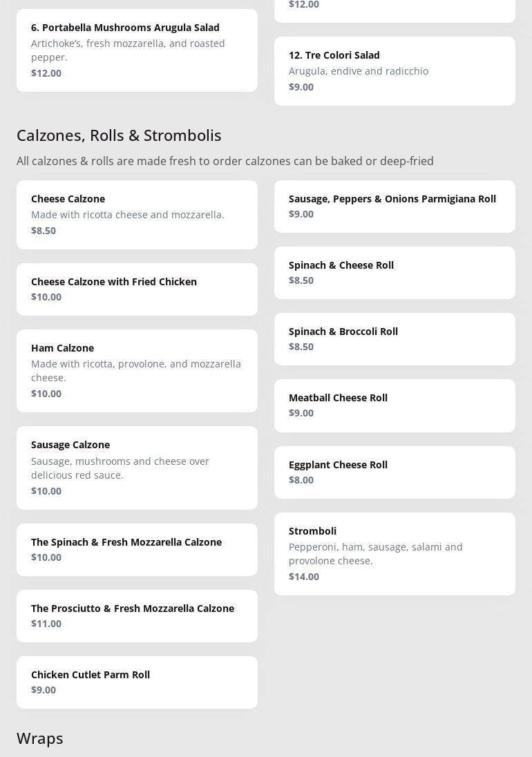Open the Cheese Calzone item

(137, 214)
